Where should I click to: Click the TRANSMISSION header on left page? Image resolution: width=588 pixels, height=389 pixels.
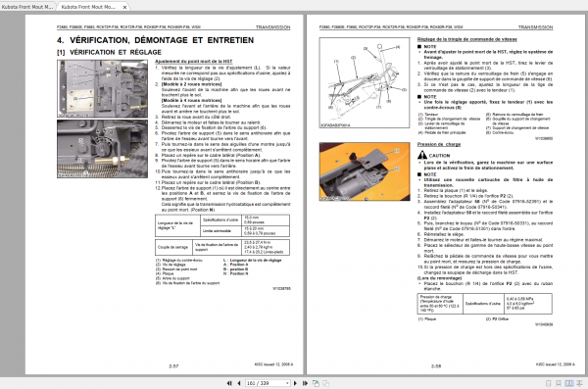coord(273,27)
